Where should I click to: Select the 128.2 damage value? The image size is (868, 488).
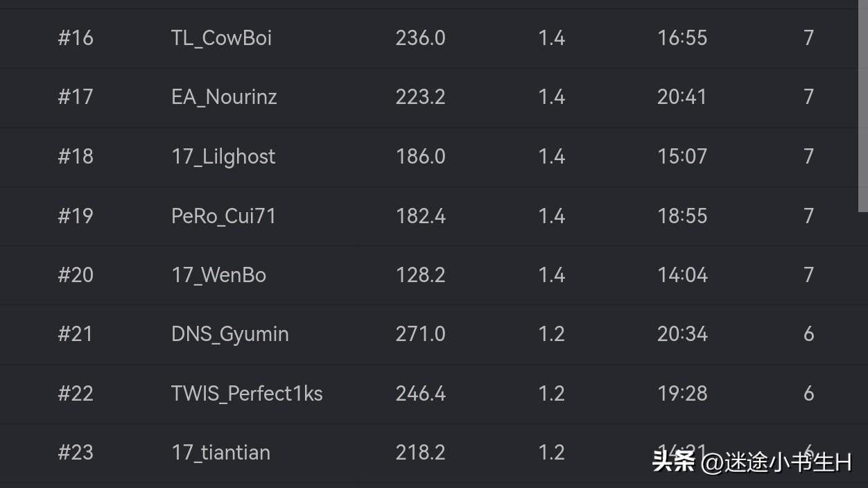(420, 275)
